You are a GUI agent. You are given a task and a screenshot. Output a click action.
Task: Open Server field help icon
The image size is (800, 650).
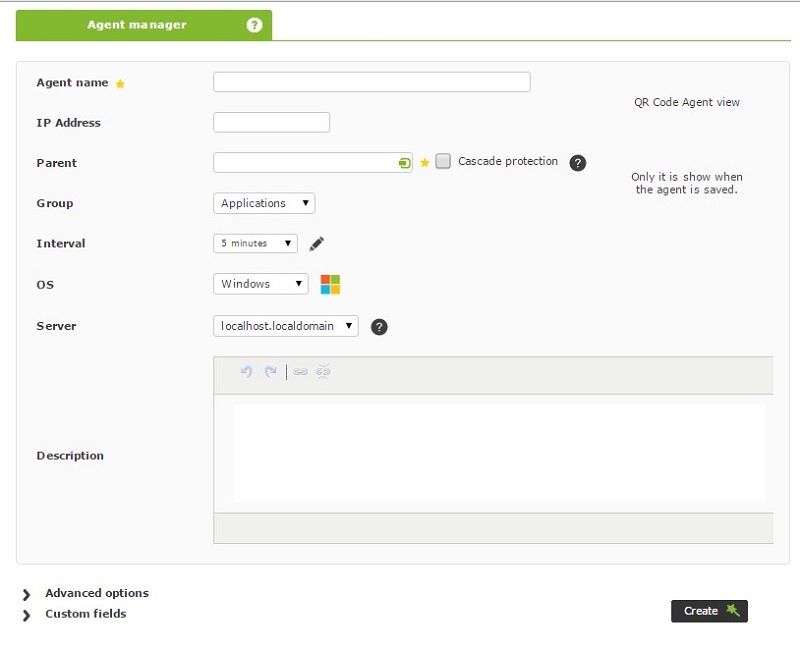point(379,327)
